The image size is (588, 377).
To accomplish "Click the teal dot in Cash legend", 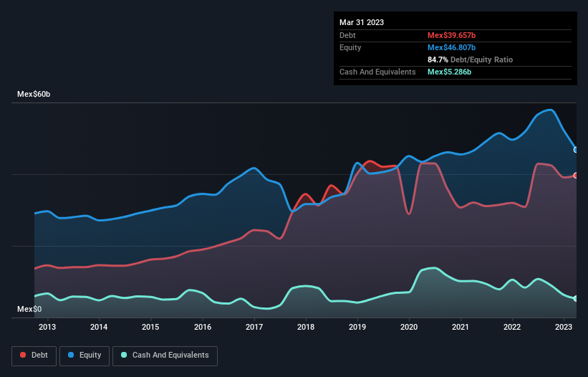I will [x=124, y=355].
